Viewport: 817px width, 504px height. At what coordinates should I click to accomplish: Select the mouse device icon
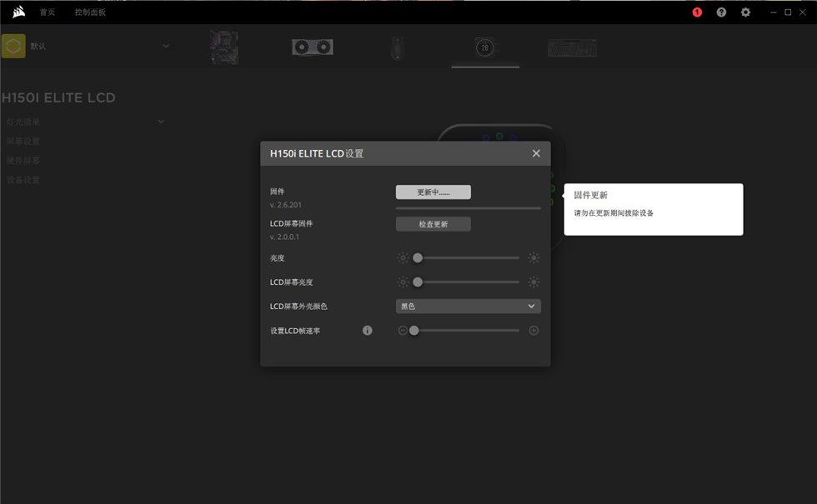click(x=398, y=48)
